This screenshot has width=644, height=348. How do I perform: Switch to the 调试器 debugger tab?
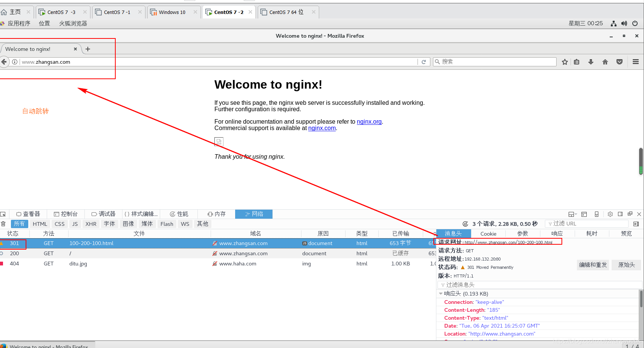click(x=104, y=214)
